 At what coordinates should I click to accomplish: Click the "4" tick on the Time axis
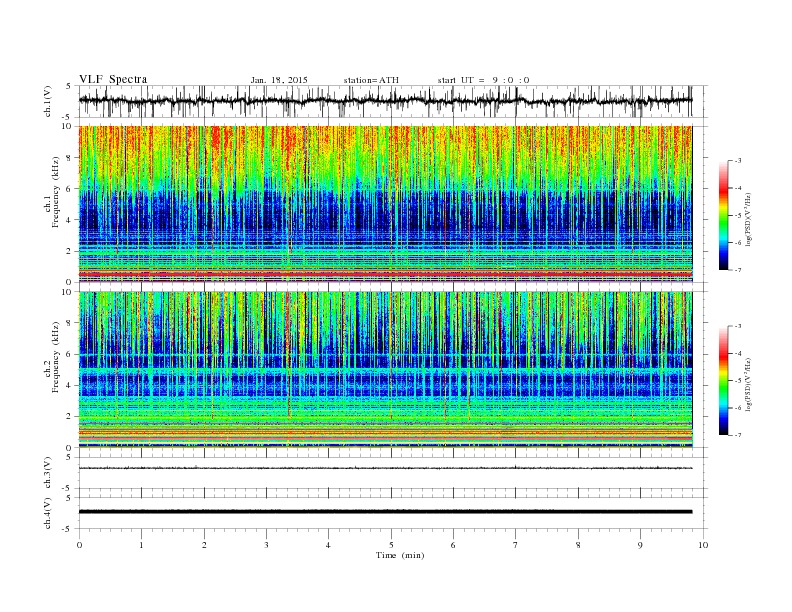tap(328, 545)
